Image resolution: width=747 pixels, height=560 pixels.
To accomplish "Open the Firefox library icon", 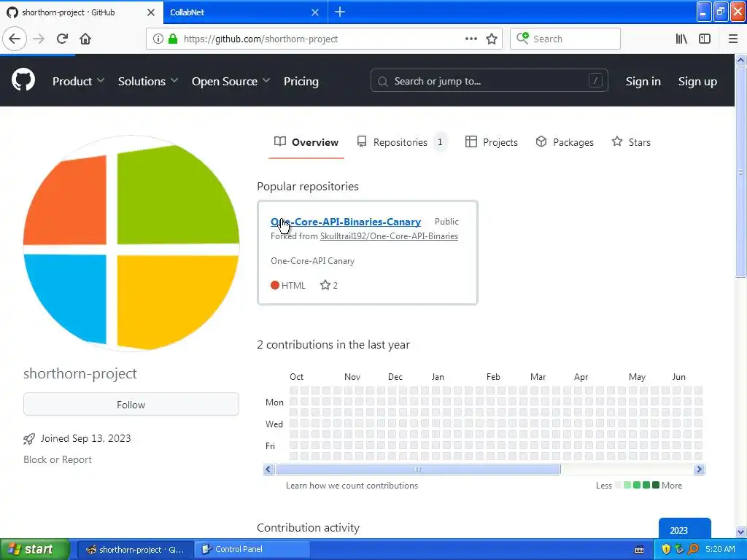I will point(681,39).
